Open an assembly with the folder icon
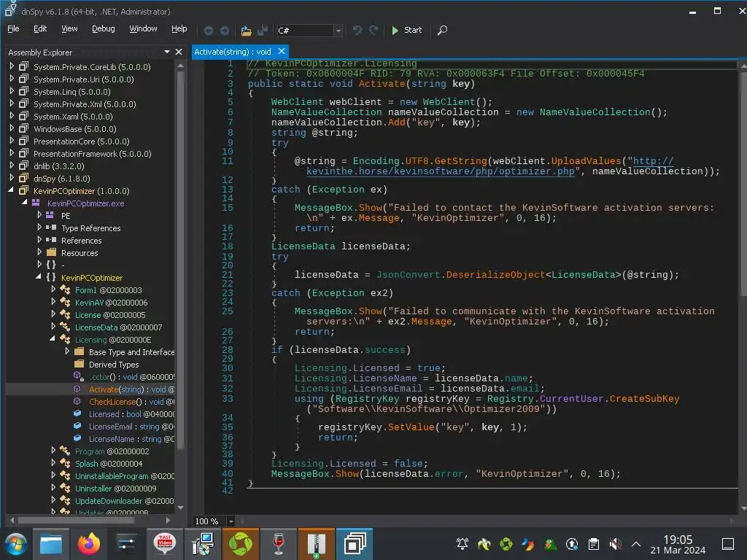This screenshot has width=747, height=560. pos(246,31)
